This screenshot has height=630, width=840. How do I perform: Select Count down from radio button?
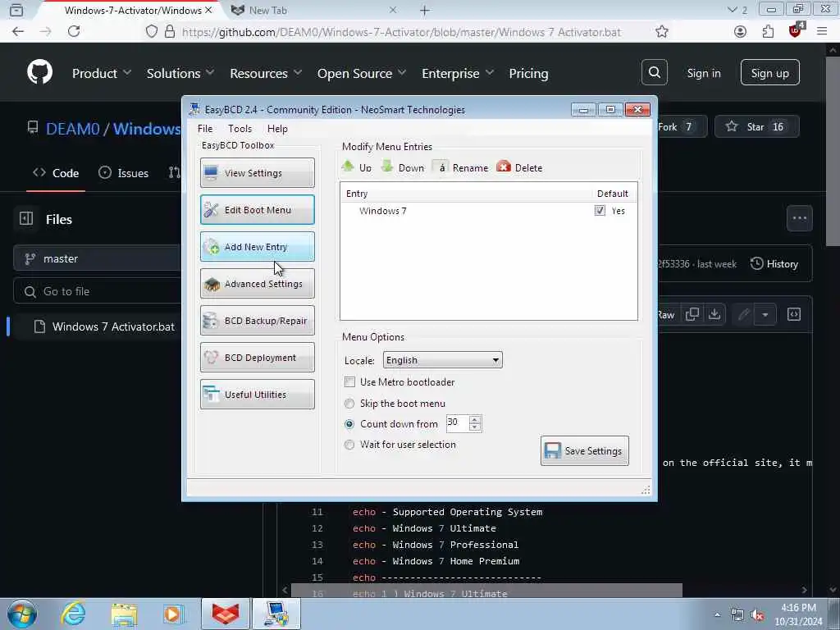click(349, 424)
